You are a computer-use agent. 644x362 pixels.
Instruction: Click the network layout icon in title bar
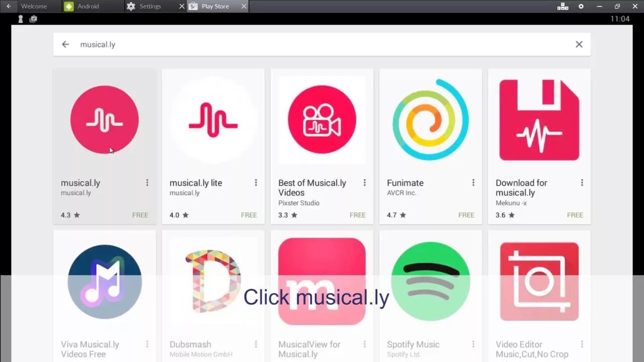(563, 7)
